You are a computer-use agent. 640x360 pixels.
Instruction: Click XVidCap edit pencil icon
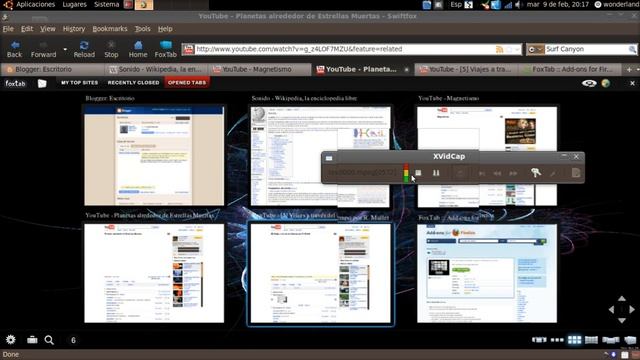(553, 173)
